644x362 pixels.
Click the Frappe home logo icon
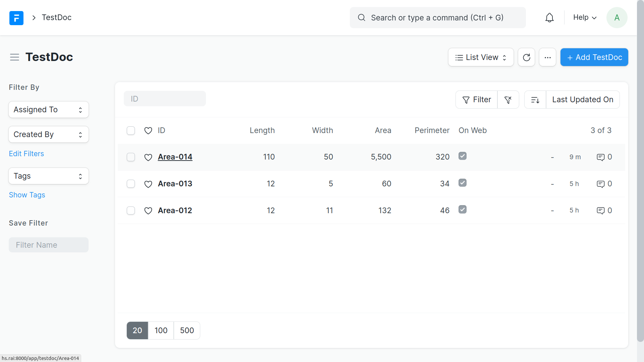click(x=16, y=18)
